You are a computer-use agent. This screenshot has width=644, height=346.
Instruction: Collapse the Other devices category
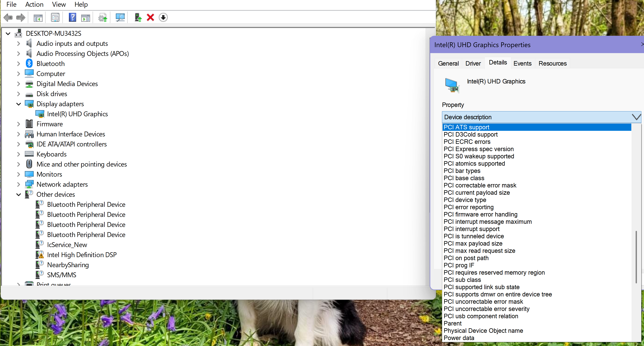[18, 194]
